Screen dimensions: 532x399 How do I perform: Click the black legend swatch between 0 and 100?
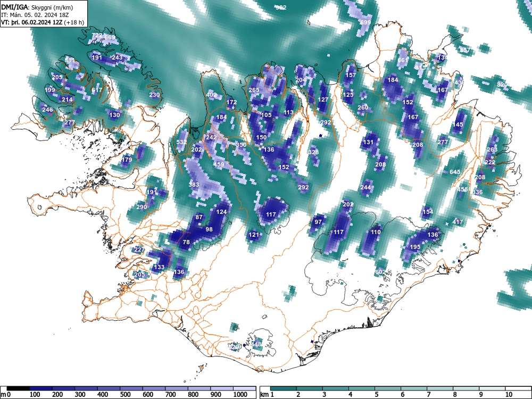coord(18,388)
